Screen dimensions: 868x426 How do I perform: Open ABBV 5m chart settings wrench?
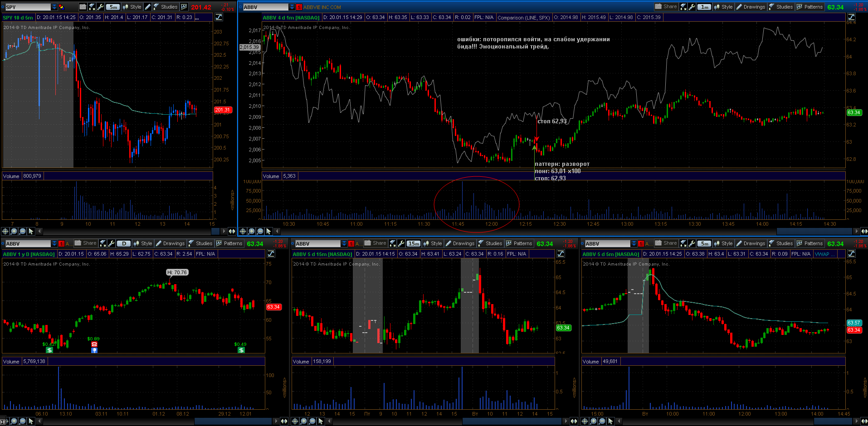click(x=692, y=243)
